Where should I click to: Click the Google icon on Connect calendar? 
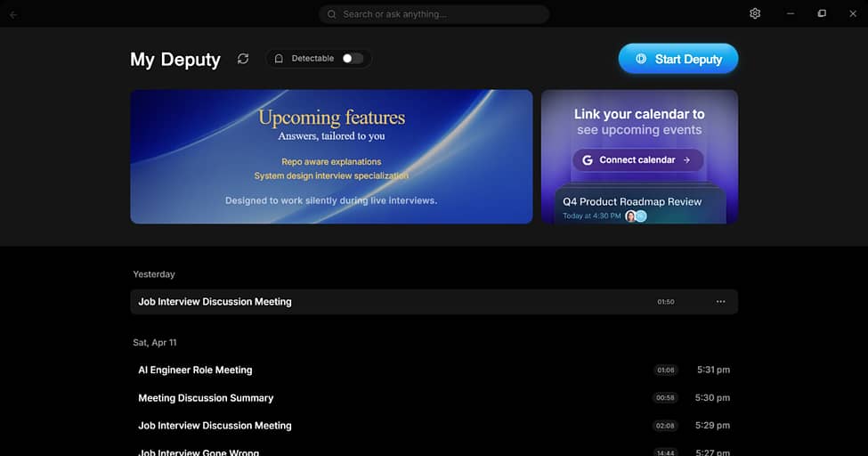point(588,160)
